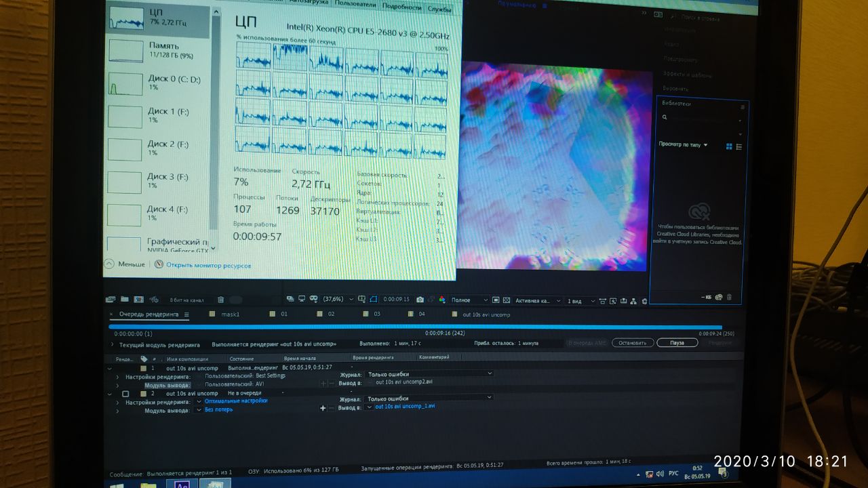Viewport: 868px width, 488px height.
Task: Click the After Effects taskbar icon
Action: 182,484
